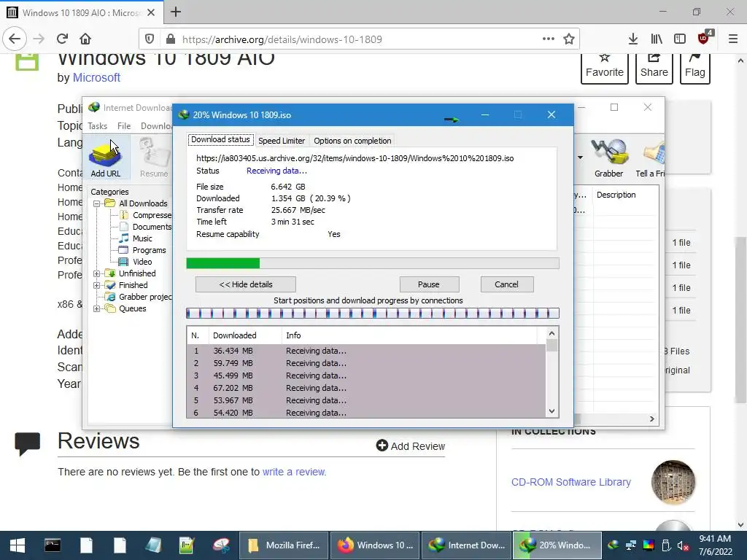Reload the archive.org page
Screen dimensions: 747x560
(62, 39)
